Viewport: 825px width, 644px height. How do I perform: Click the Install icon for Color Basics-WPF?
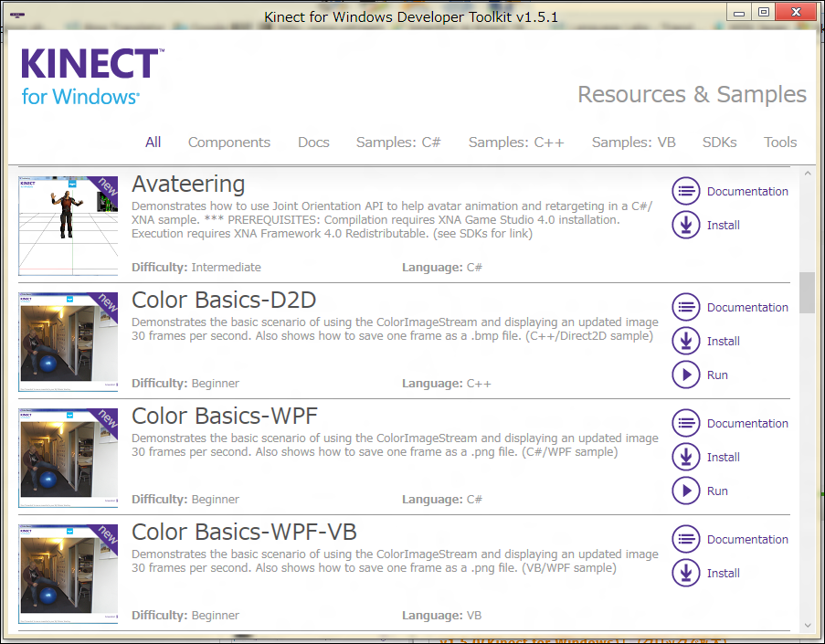point(685,457)
